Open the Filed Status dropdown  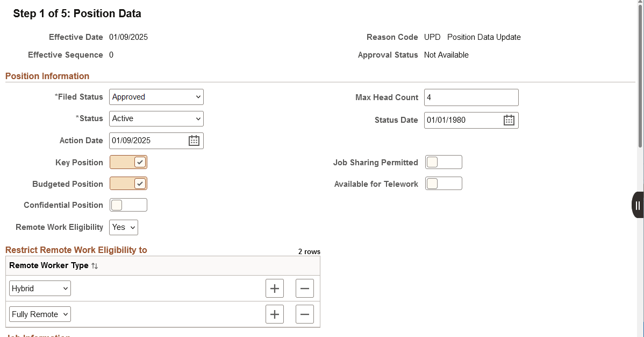coord(156,97)
